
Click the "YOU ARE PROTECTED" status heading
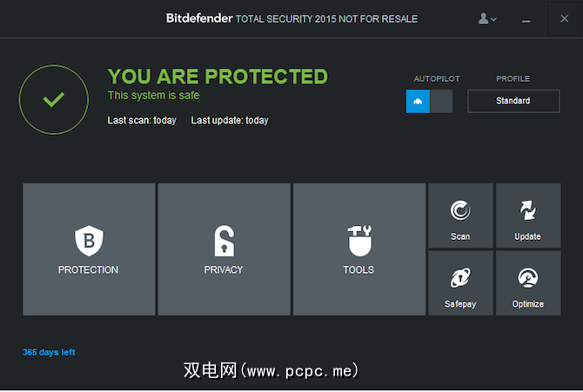[218, 76]
